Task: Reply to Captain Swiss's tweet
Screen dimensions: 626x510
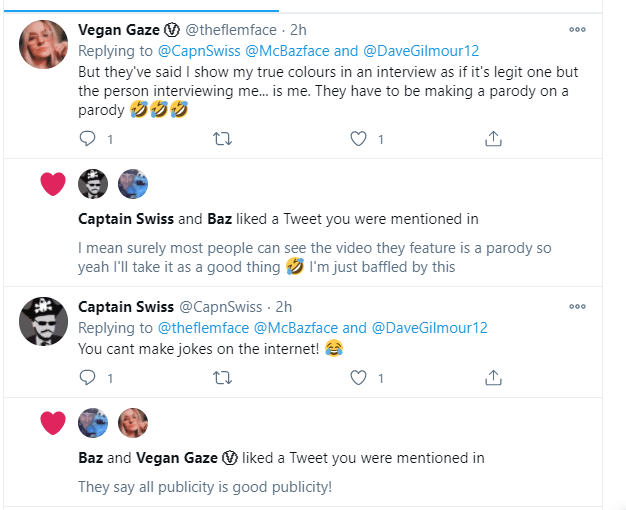Action: (x=87, y=377)
